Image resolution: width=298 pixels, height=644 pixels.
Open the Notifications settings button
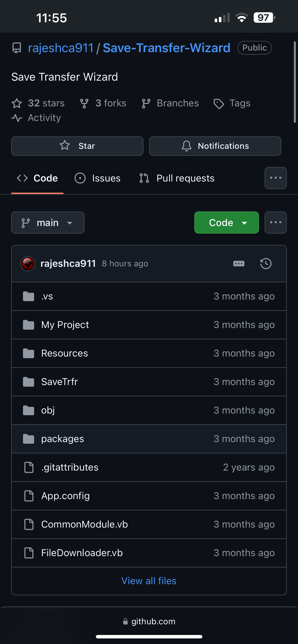click(215, 146)
